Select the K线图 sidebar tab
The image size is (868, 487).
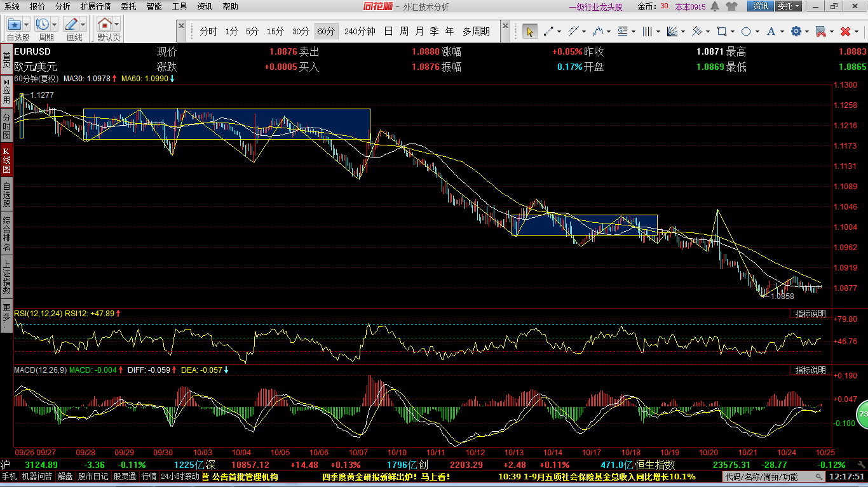click(x=6, y=160)
